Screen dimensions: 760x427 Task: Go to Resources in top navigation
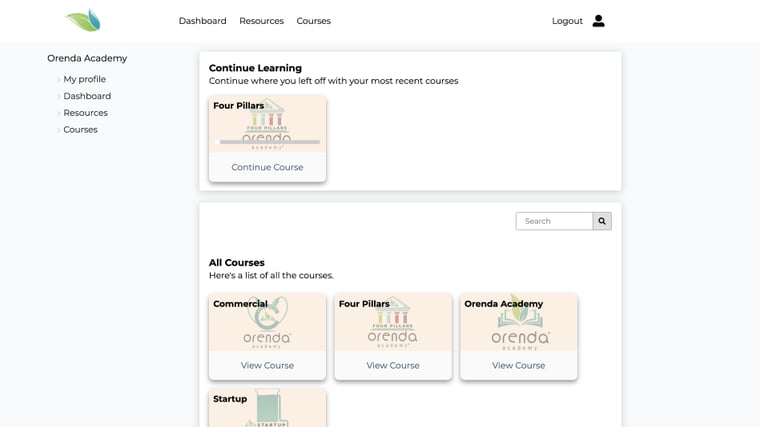[261, 21]
